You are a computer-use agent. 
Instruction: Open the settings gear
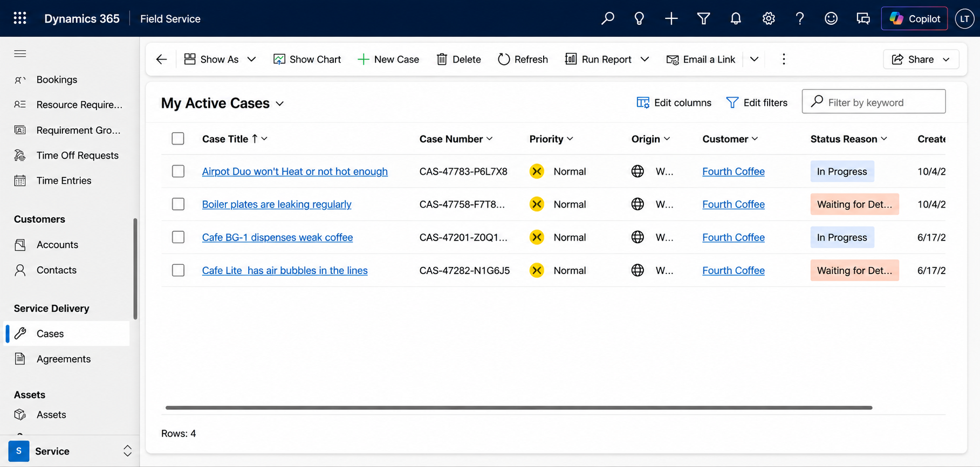769,18
